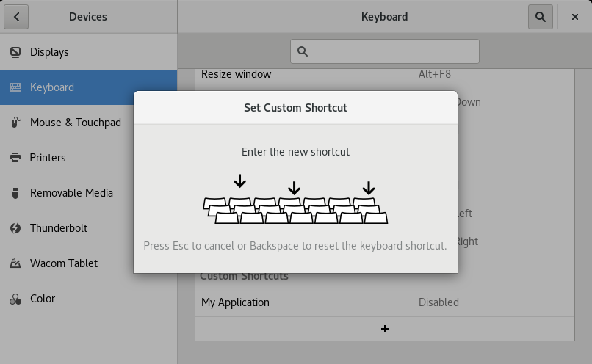This screenshot has height=364, width=592.
Task: Open Wacom Tablet settings
Action: tap(63, 263)
